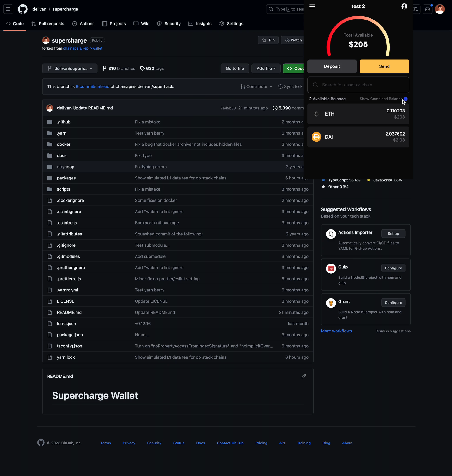
Task: Click Go to file button
Action: (235, 68)
